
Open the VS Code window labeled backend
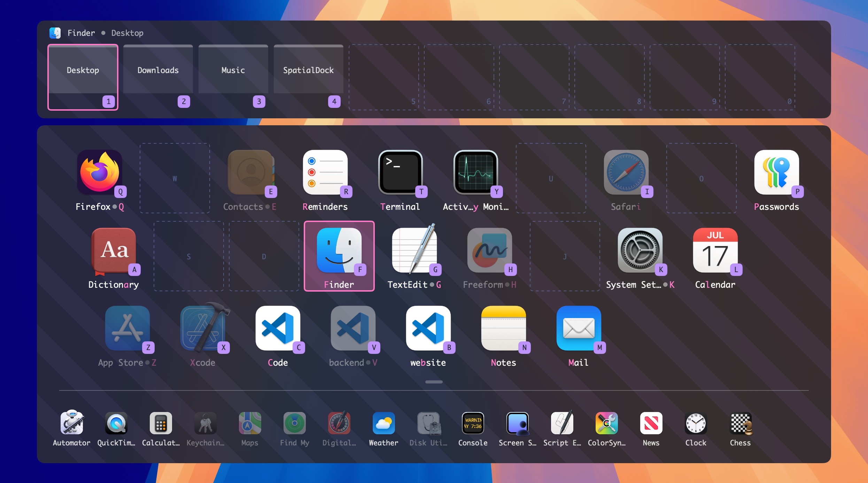coord(353,328)
